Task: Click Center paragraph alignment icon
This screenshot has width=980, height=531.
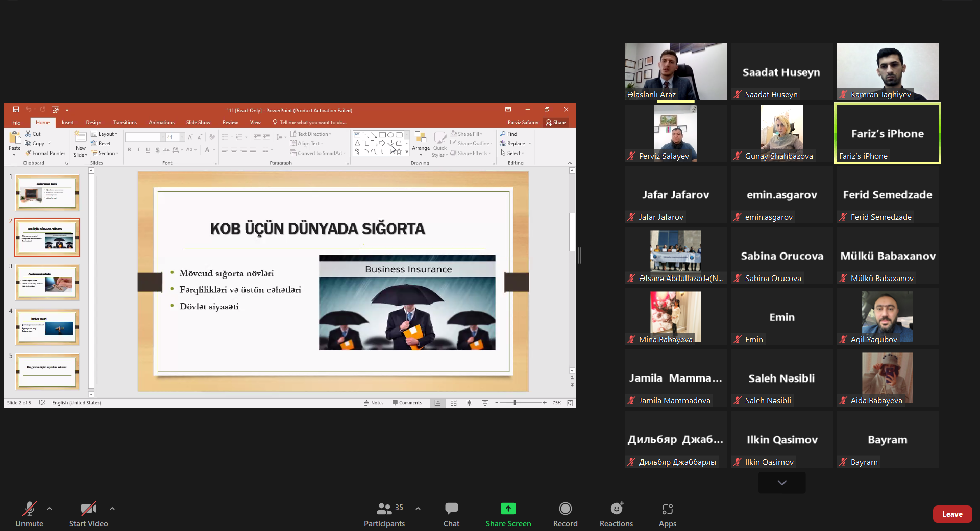Action: click(234, 150)
